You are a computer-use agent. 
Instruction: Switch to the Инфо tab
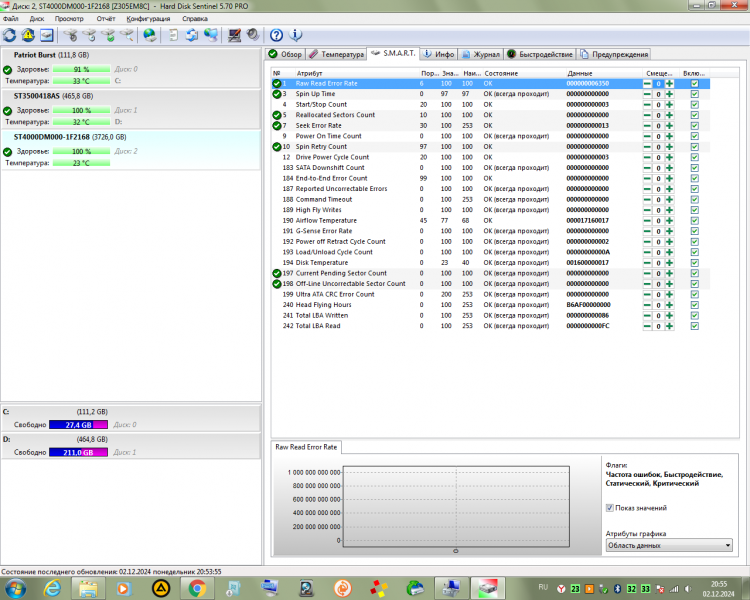pyautogui.click(x=439, y=54)
